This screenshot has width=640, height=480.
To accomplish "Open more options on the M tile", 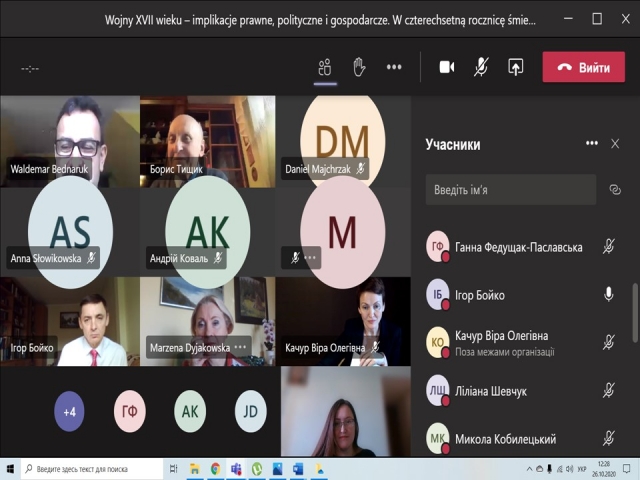I will [x=310, y=258].
